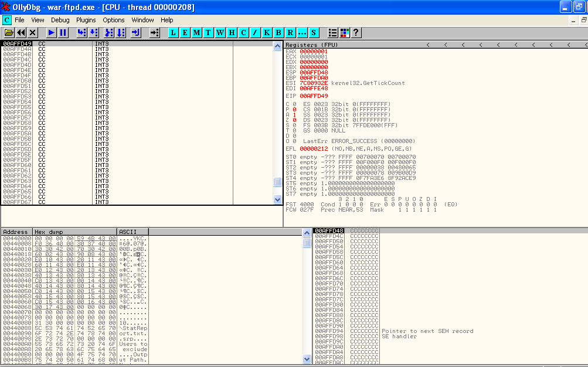Click the Trace into toolbar icon
Image resolution: width=588 pixels, height=367 pixels.
point(109,33)
